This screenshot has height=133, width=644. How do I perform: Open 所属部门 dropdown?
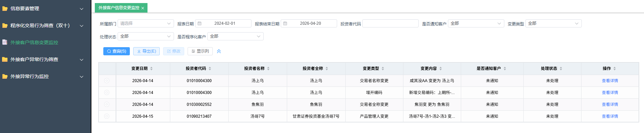coord(146,23)
